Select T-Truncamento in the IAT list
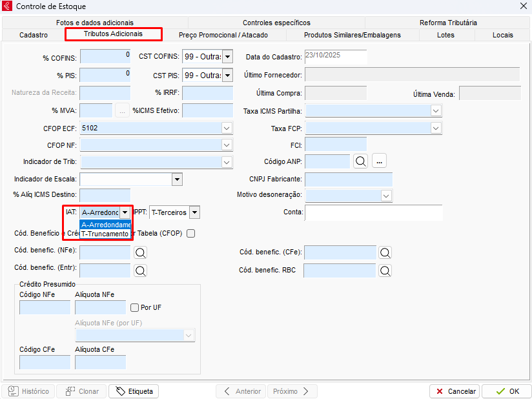This screenshot has width=532, height=399. 105,234
